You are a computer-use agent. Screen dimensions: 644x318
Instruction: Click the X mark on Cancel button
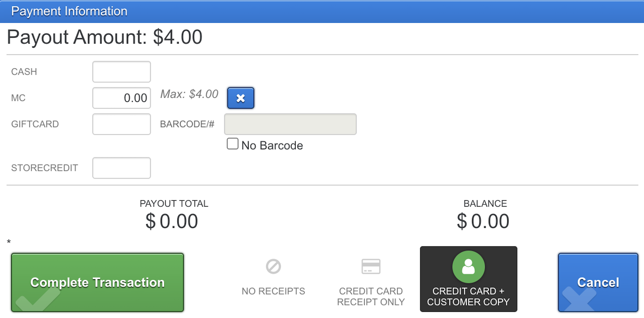(579, 299)
